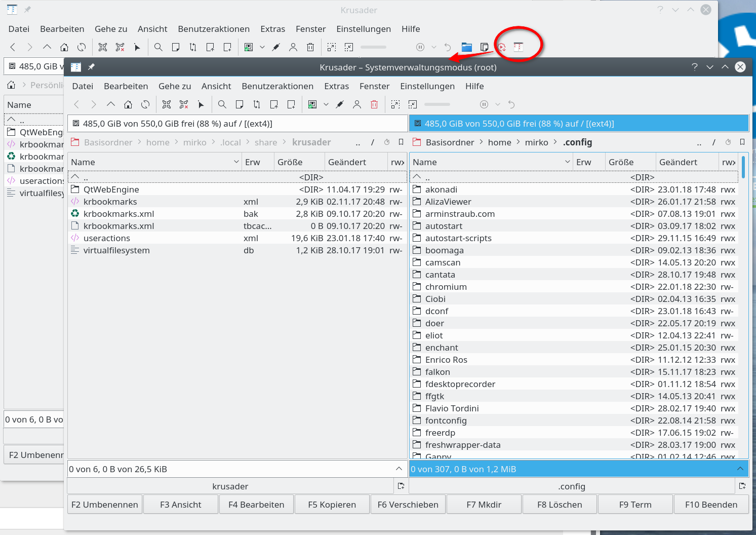Click home icon in background Krusader toolbar
756x535 pixels.
[64, 47]
